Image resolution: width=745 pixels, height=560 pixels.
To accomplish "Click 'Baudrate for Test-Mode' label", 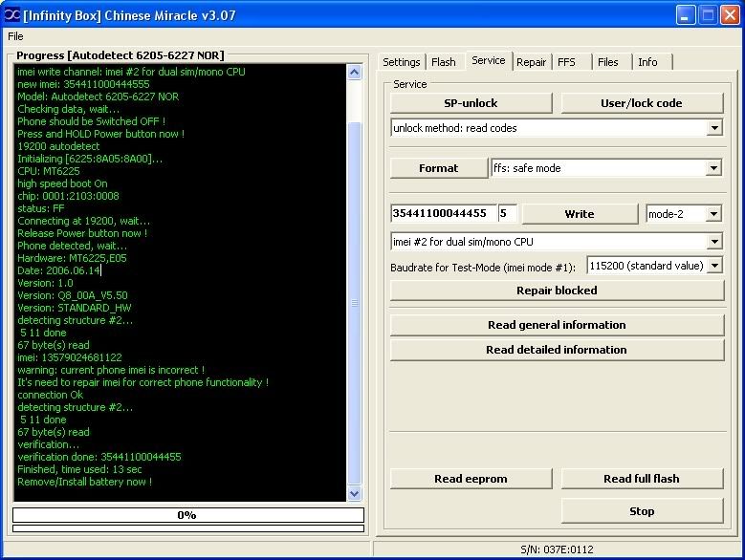I will point(483,268).
